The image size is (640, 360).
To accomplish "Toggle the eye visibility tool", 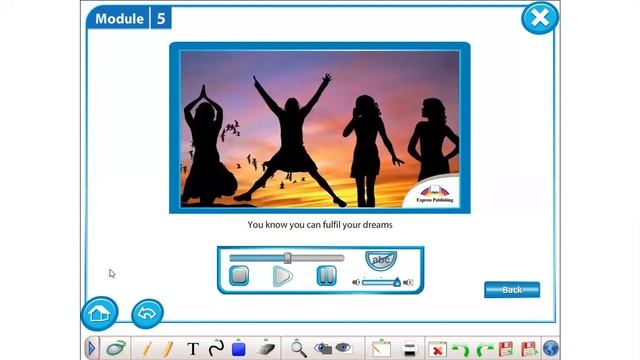I will [x=343, y=348].
